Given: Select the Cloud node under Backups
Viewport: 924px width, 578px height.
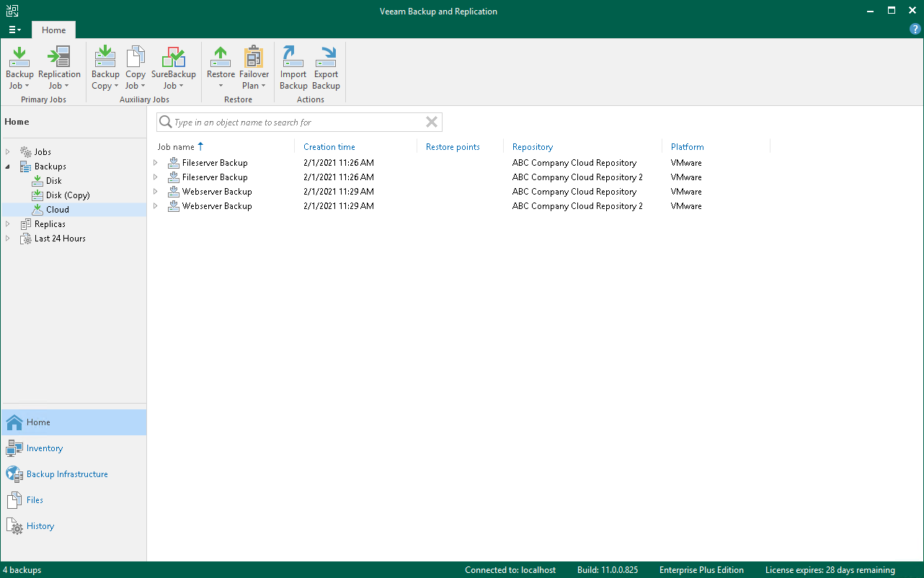Looking at the screenshot, I should (58, 210).
